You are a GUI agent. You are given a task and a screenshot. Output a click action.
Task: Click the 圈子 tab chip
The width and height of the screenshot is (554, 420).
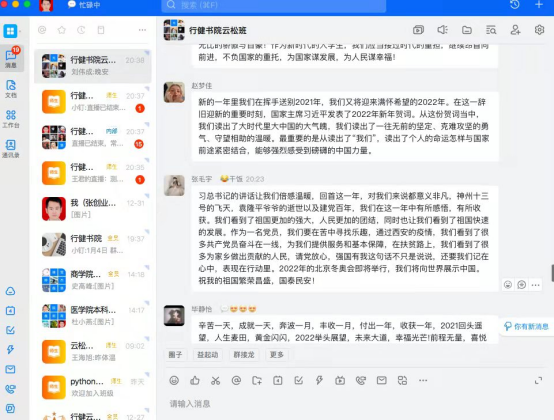[175, 355]
